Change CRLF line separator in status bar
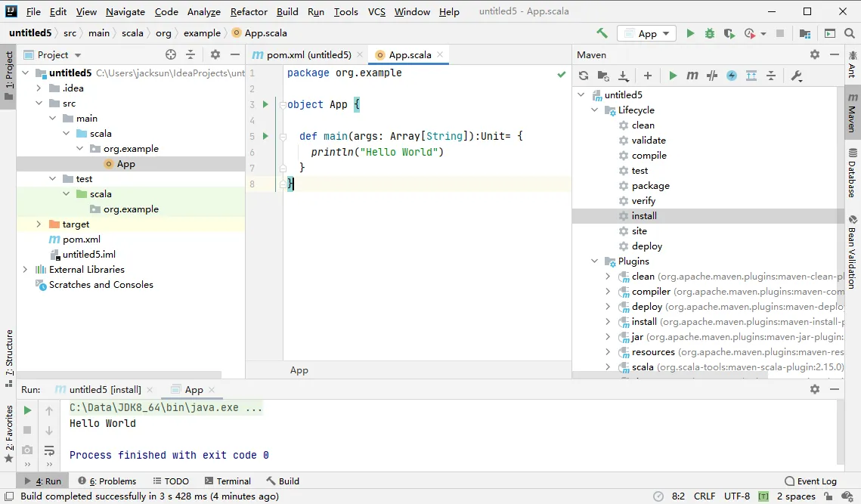The height and width of the screenshot is (504, 861). tap(704, 496)
